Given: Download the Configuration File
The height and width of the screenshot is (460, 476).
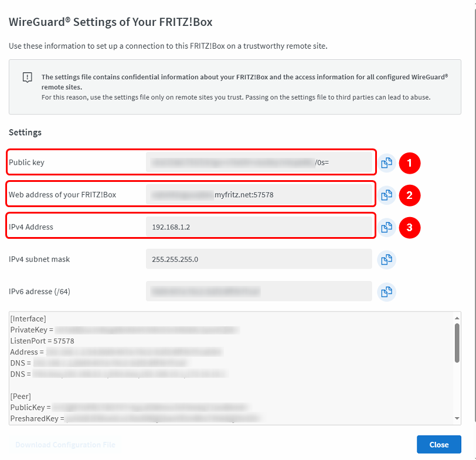Looking at the screenshot, I should (x=65, y=445).
